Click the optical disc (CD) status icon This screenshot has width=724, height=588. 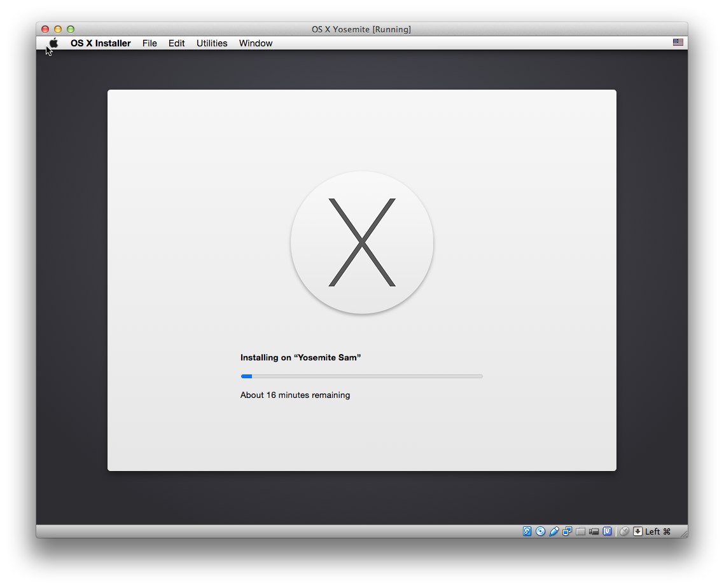click(x=540, y=531)
